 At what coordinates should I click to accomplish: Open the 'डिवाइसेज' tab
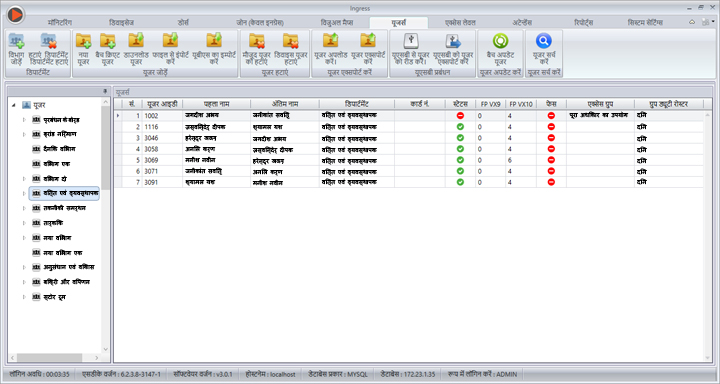[122, 23]
